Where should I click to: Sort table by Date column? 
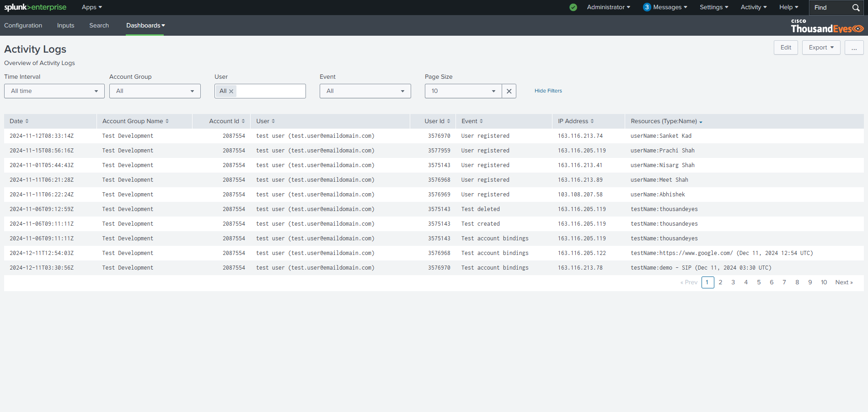coord(19,121)
